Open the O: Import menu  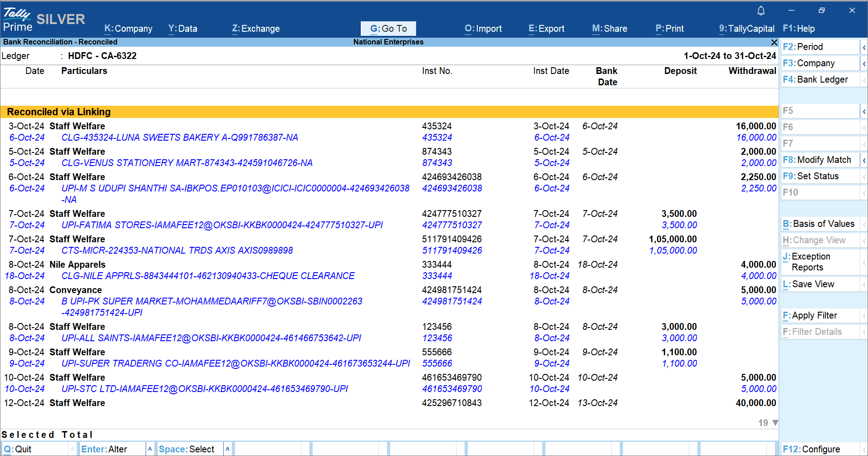(x=483, y=29)
